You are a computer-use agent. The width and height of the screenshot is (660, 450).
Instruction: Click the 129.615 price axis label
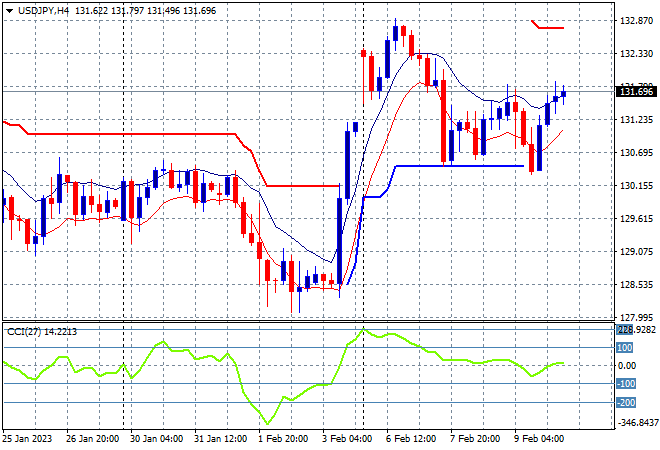pos(636,218)
